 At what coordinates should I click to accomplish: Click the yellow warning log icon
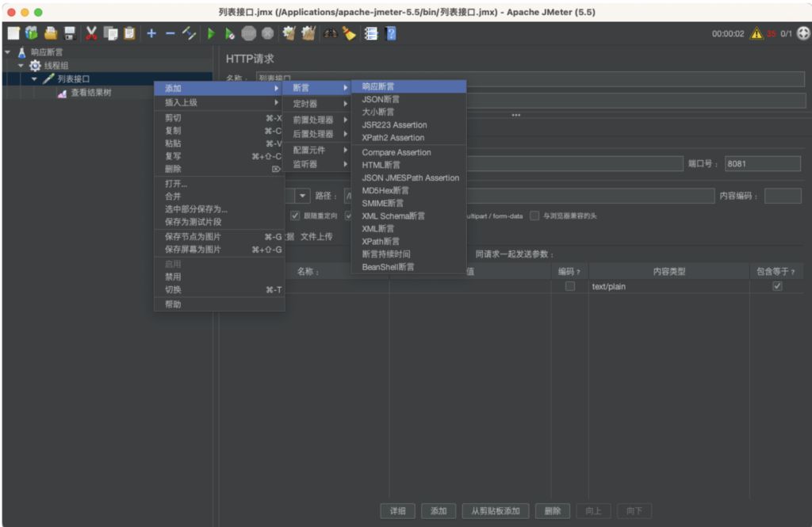(756, 33)
